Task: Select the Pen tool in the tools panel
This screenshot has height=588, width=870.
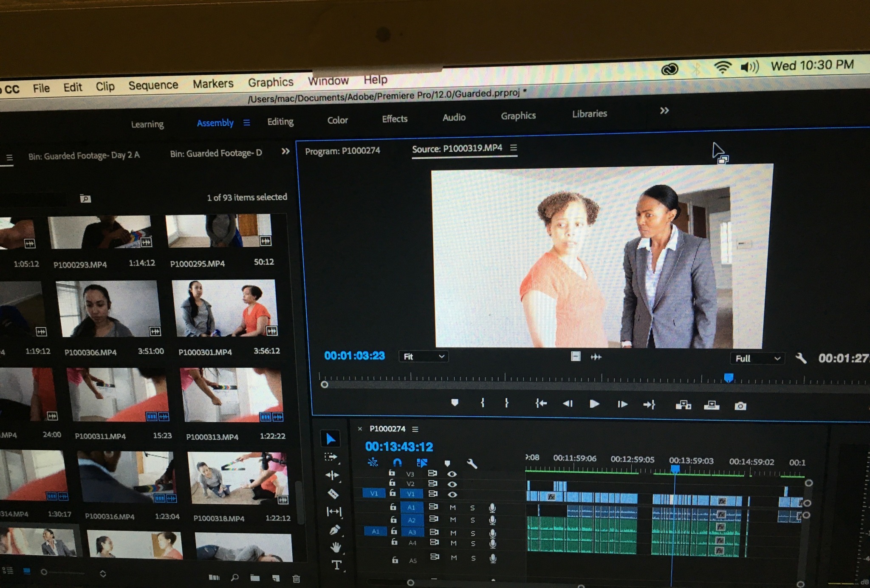Action: coord(334,530)
